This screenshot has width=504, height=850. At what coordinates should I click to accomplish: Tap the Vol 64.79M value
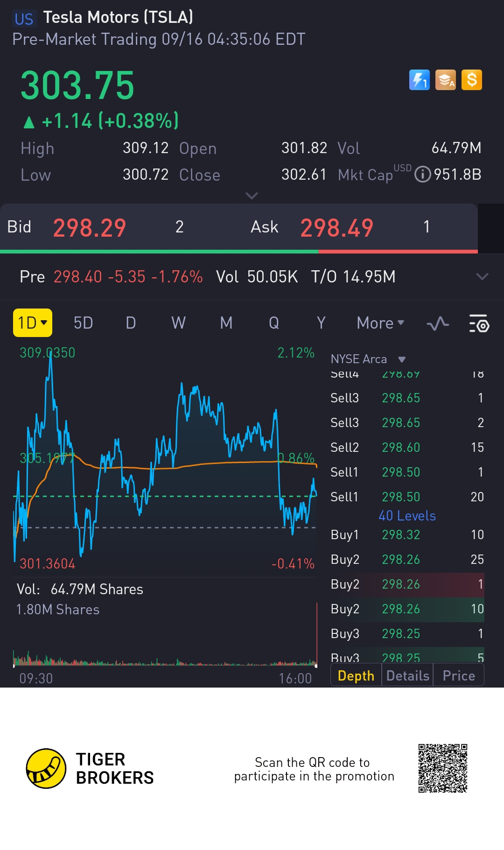(456, 148)
